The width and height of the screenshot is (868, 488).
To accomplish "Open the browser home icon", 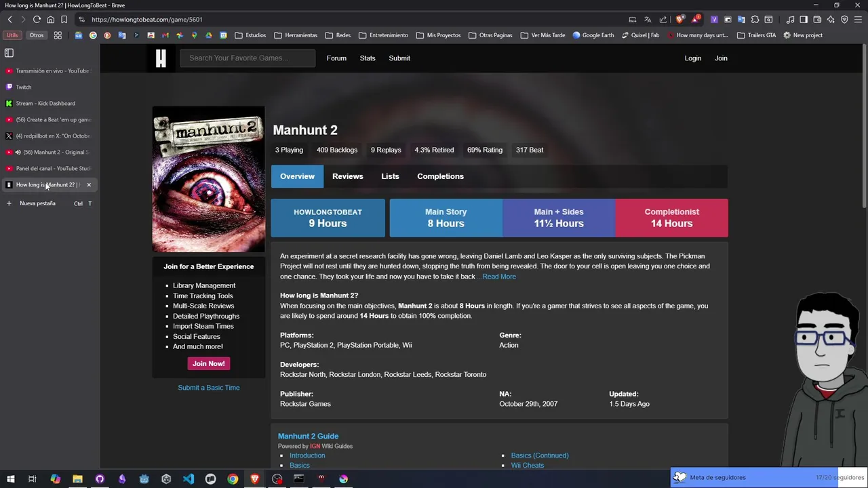I will click(50, 20).
